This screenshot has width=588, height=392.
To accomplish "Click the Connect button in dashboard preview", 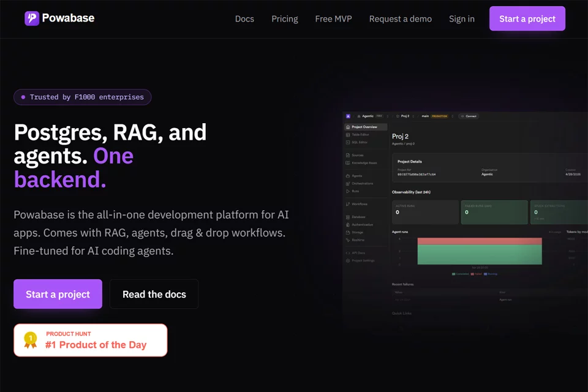I will [x=469, y=116].
